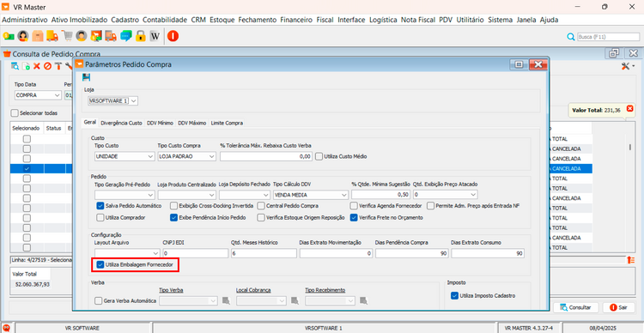Check Verifica Agenda Fornecedor

point(354,205)
